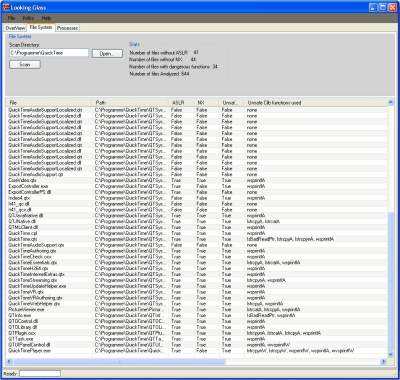Sort list by Path column header
This screenshot has height=380, width=400.
click(130, 102)
